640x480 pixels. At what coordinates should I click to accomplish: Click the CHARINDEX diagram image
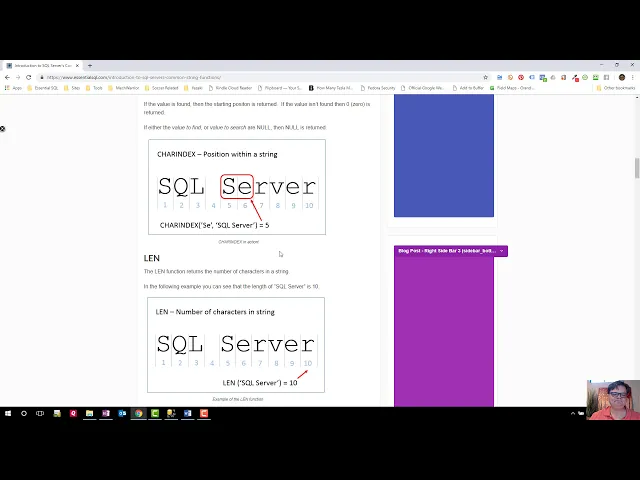tap(237, 187)
